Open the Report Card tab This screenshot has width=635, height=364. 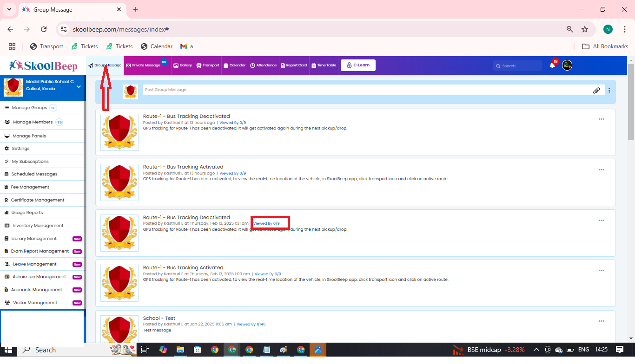[x=294, y=65]
